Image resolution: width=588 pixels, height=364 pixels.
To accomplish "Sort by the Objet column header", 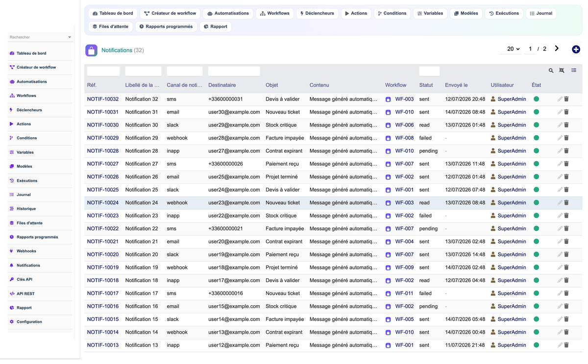I will pyautogui.click(x=272, y=85).
